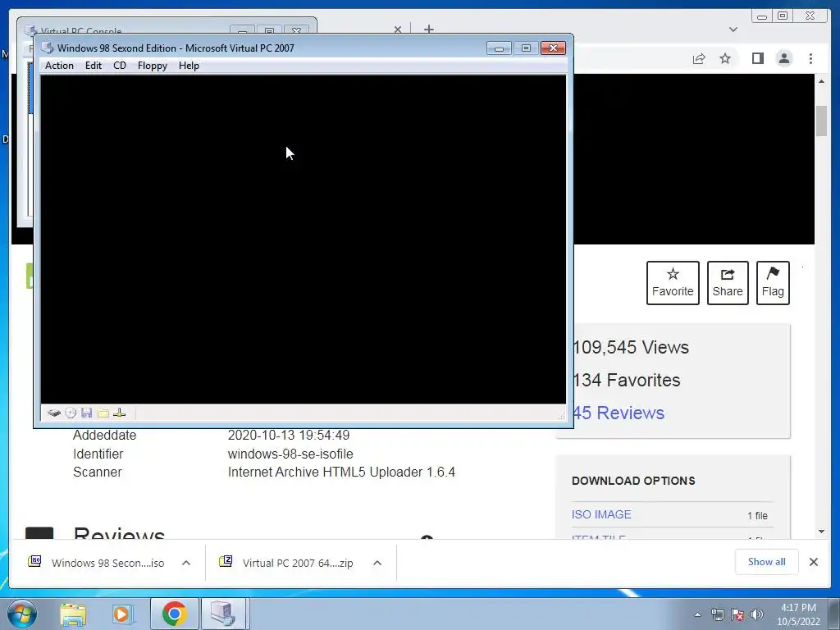Click the hard disk status icon in Virtual PC
This screenshot has height=630, width=840.
(x=53, y=413)
